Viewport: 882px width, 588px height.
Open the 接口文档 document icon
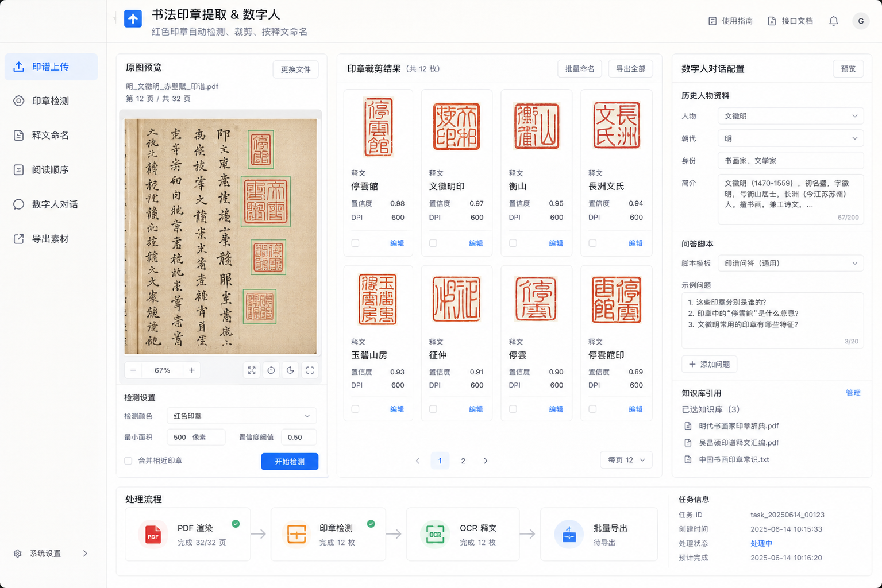[x=772, y=21]
